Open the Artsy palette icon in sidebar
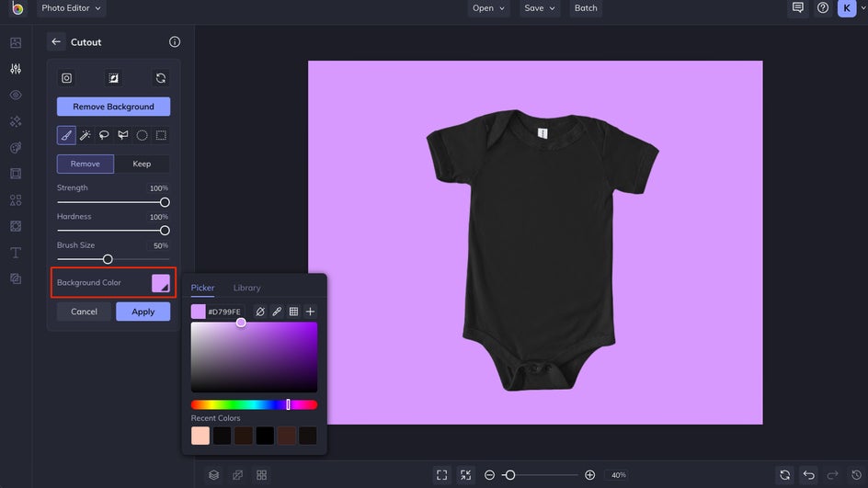 16,147
